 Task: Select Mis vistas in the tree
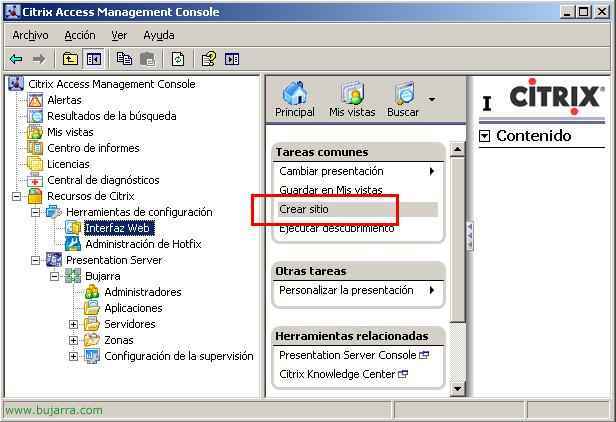click(x=70, y=132)
